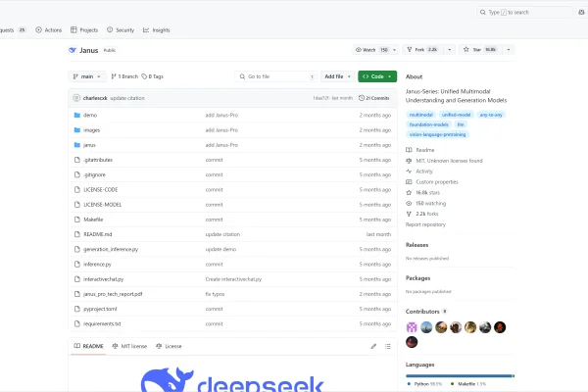The width and height of the screenshot is (588, 392).
Task: Switch to the README tab
Action: click(88, 346)
